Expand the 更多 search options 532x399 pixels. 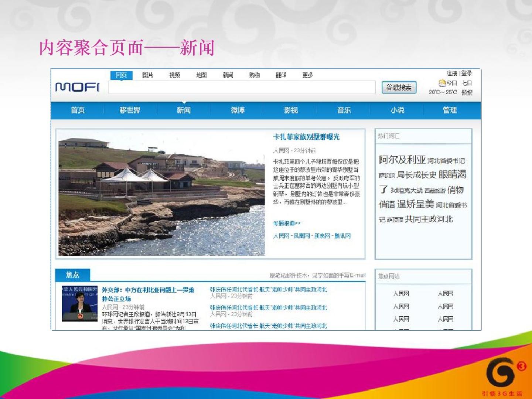tap(307, 75)
